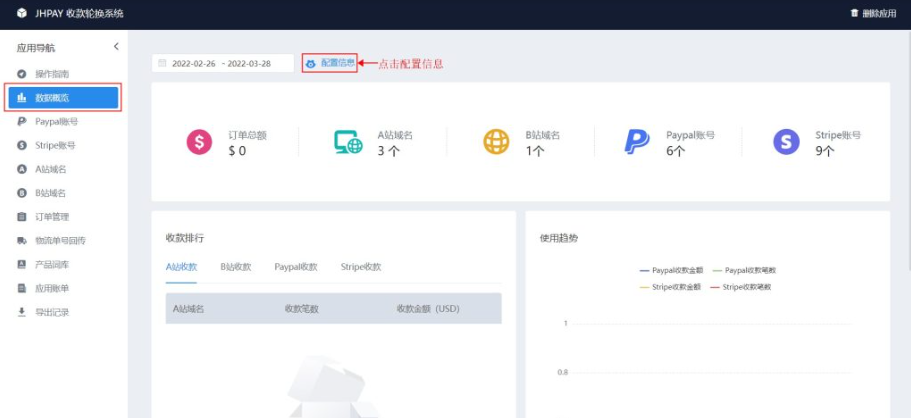The width and height of the screenshot is (911, 418).
Task: Click the pink dollar 订单总额 icon
Action: point(199,142)
